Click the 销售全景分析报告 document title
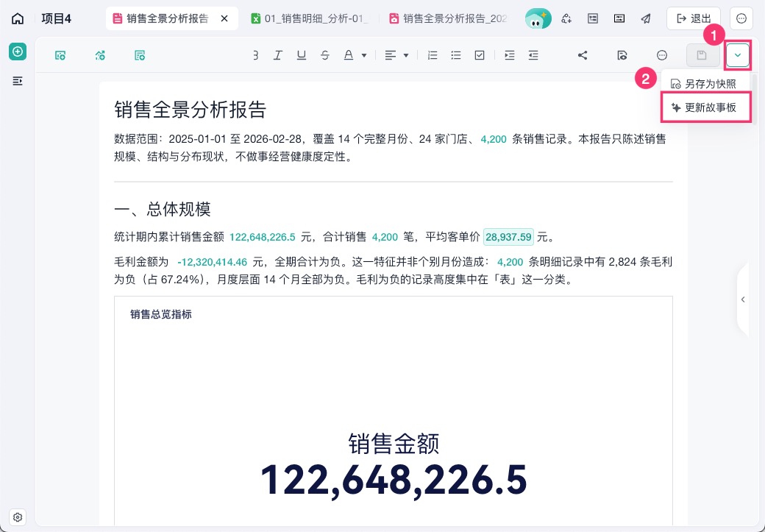This screenshot has height=532, width=765. 191,110
